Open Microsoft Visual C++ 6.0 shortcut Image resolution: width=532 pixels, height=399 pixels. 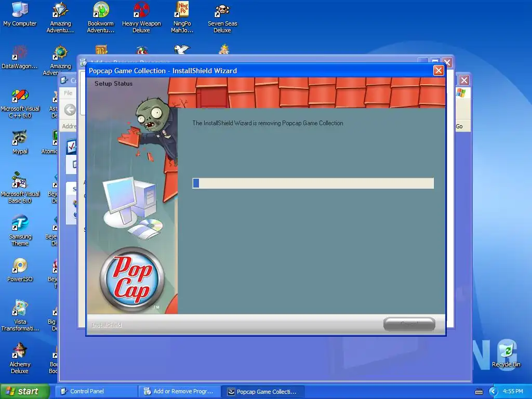[20, 104]
